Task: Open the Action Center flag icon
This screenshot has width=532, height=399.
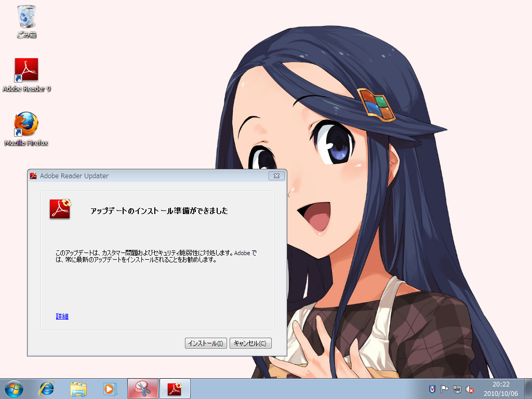Action: [445, 389]
